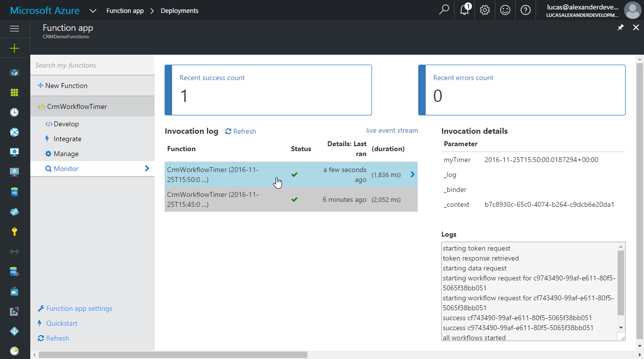
Task: Click the horizontal scrollbar at bottom
Action: (x=173, y=355)
